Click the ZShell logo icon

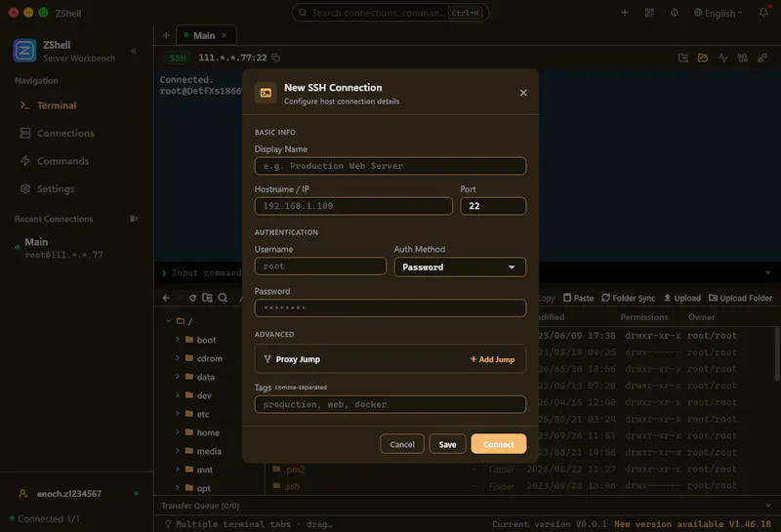[24, 51]
